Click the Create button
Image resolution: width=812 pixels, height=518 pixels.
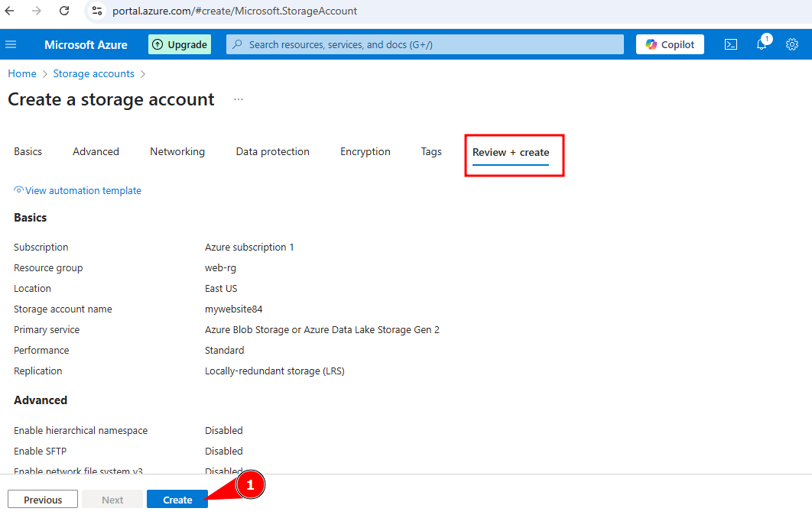177,500
